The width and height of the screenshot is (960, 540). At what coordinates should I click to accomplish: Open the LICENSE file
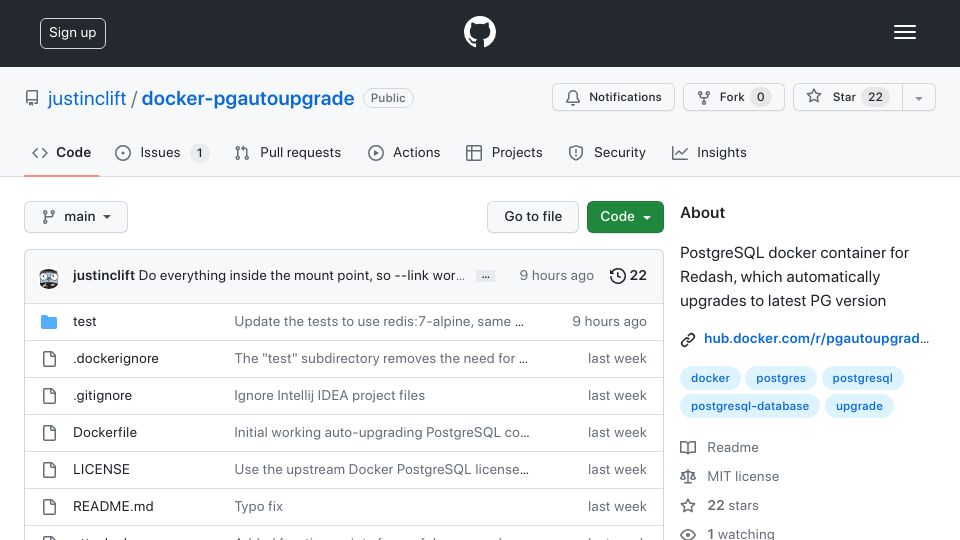tap(101, 469)
